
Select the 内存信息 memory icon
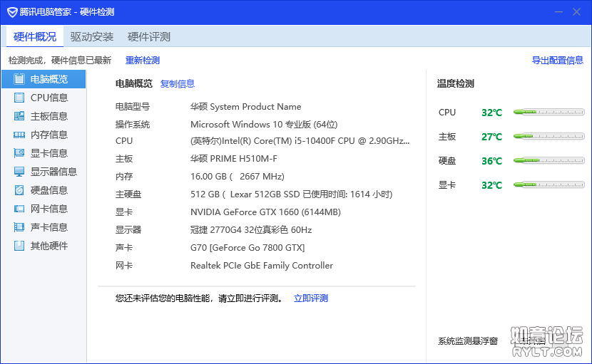[x=19, y=135]
